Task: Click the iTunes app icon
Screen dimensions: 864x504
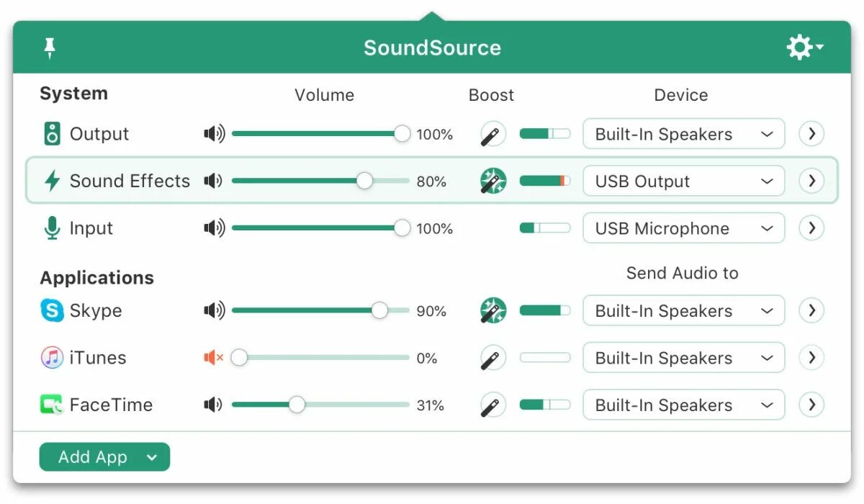Action: pos(52,358)
